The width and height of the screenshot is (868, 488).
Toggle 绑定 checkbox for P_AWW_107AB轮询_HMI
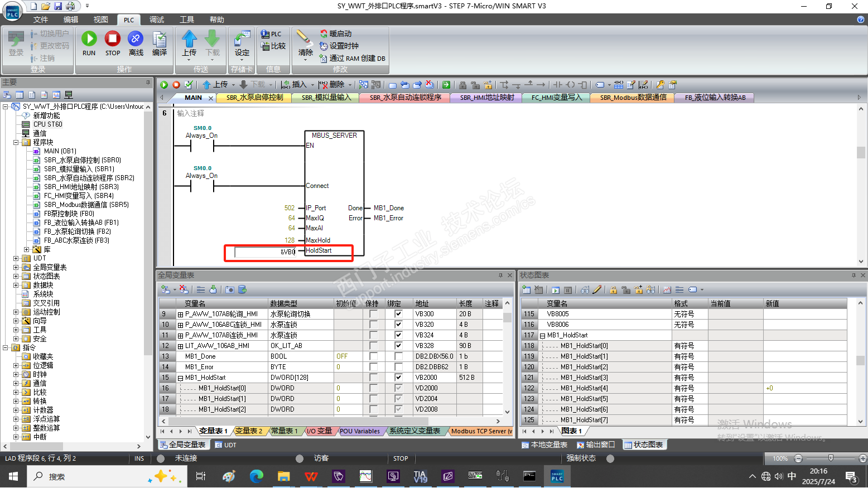click(398, 314)
